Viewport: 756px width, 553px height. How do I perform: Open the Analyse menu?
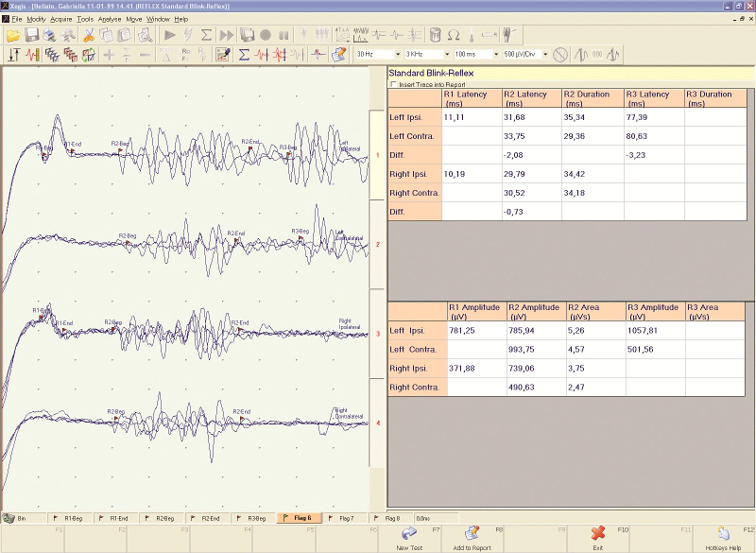109,19
